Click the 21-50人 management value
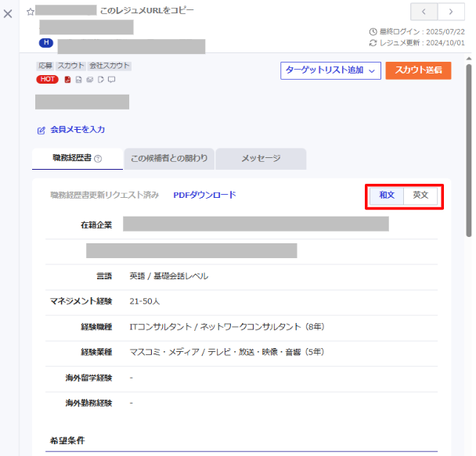The image size is (476, 456). tap(145, 301)
